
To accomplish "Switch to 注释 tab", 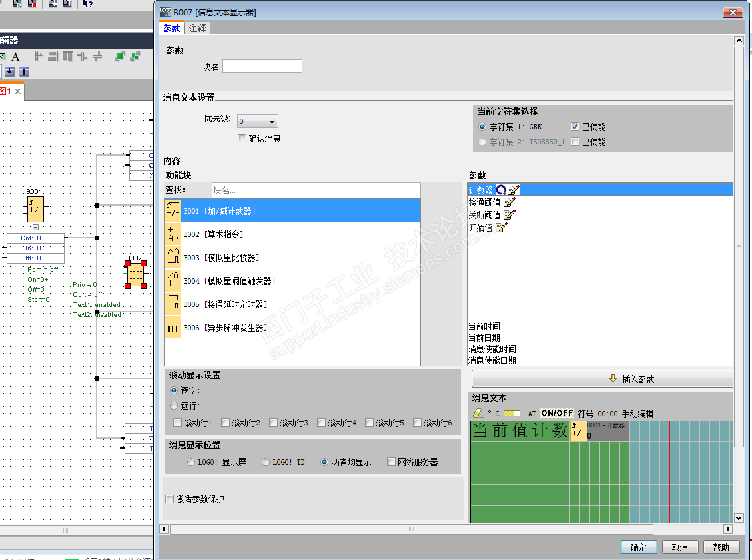I will (197, 28).
